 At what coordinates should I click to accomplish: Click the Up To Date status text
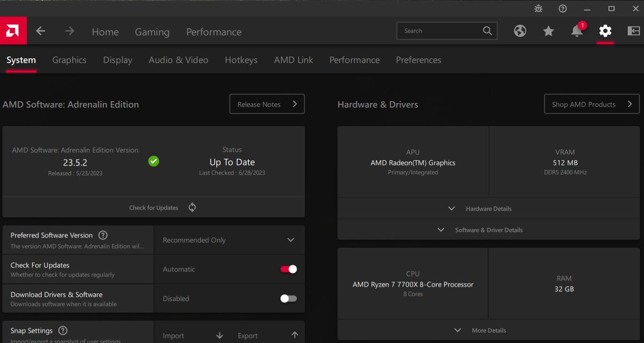232,162
